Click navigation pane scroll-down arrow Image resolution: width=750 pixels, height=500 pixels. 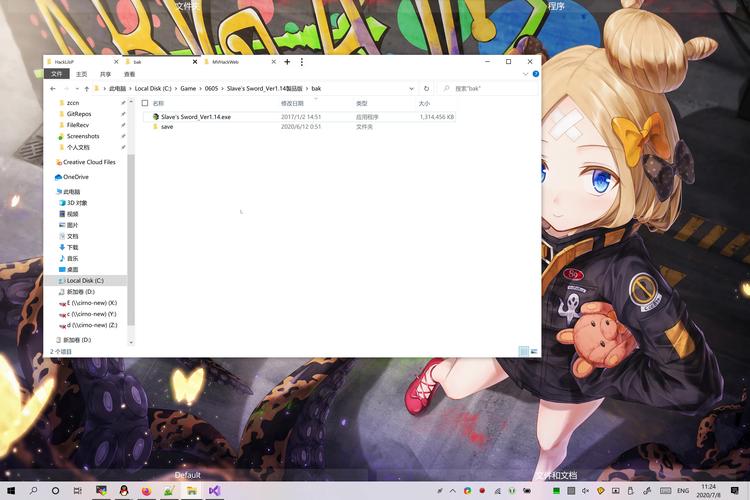131,342
